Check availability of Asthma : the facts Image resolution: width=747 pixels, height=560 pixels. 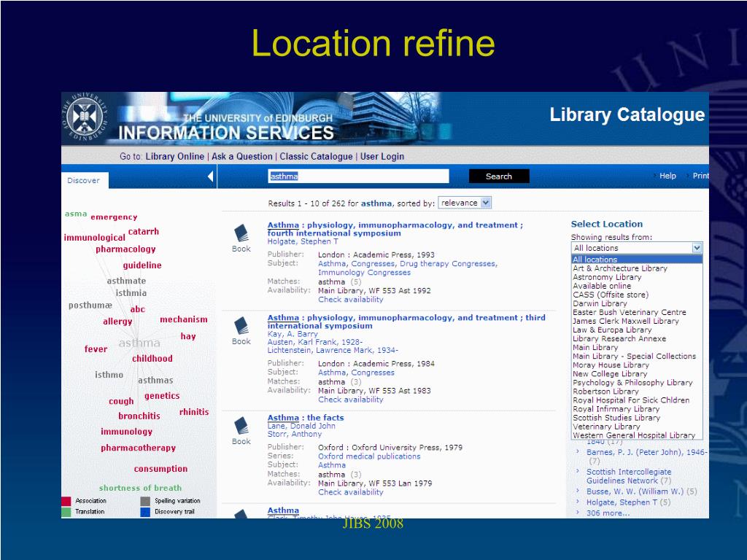click(x=351, y=492)
